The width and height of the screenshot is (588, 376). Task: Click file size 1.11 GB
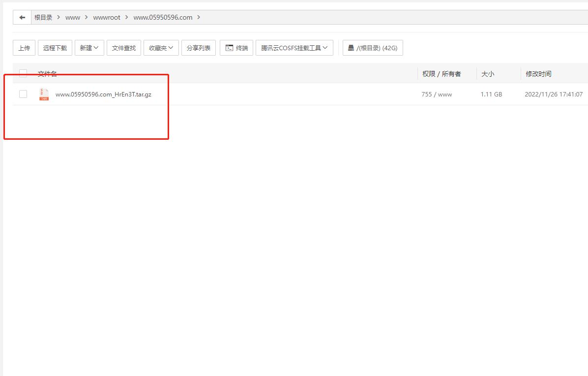coord(491,94)
